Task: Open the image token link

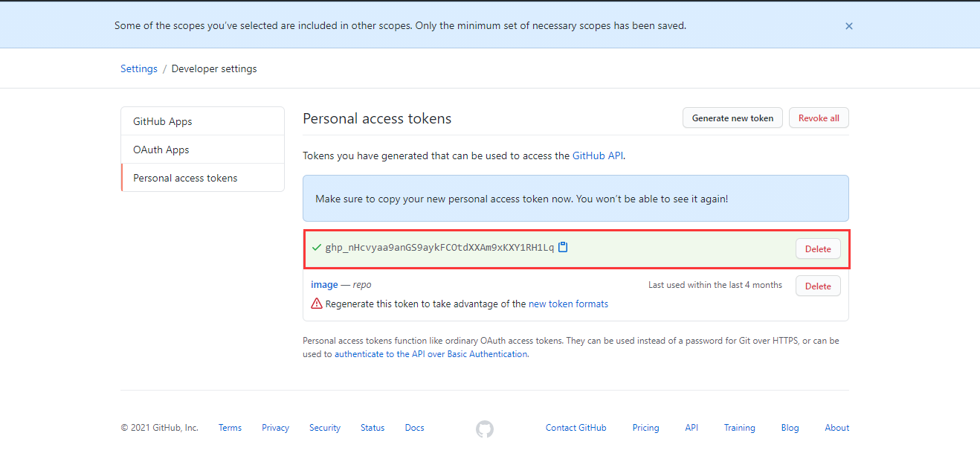Action: [324, 284]
